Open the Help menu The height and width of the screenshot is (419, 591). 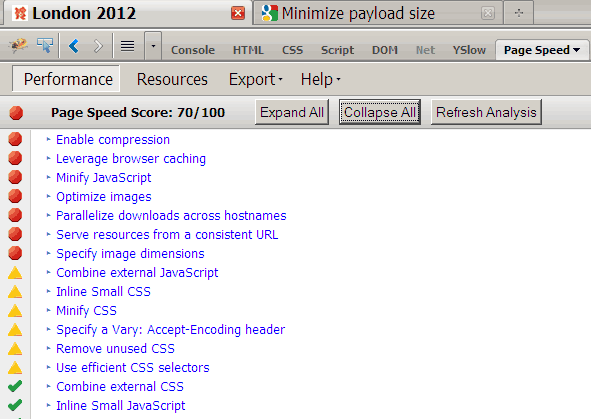click(x=320, y=80)
